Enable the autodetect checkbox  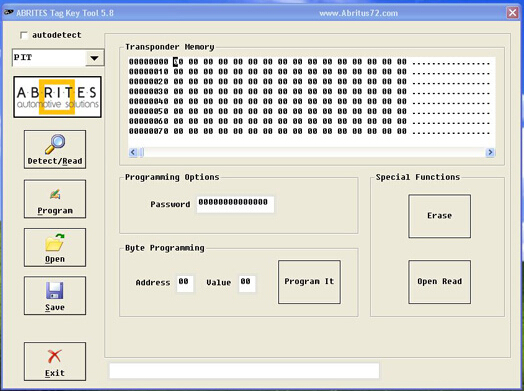pyautogui.click(x=24, y=35)
